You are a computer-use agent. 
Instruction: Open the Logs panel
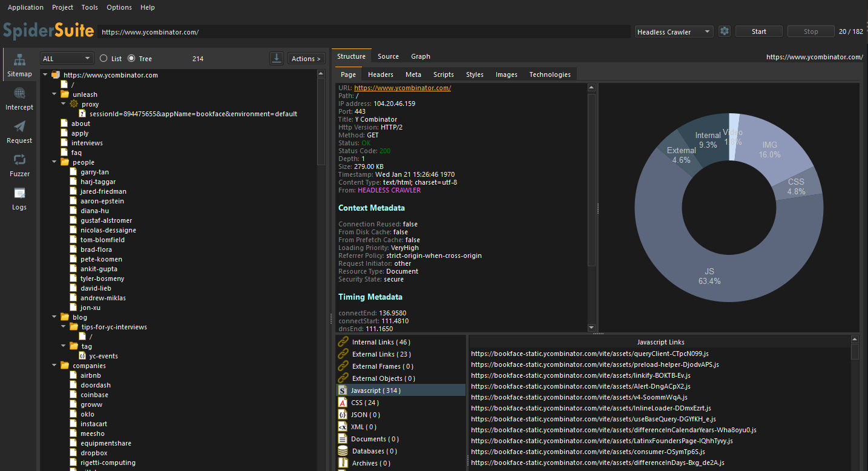[19, 199]
